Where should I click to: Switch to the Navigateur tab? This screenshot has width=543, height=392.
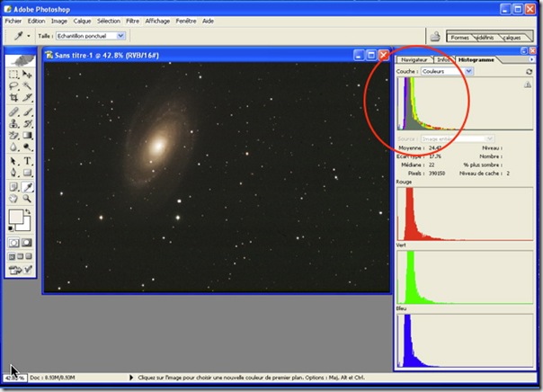point(414,59)
